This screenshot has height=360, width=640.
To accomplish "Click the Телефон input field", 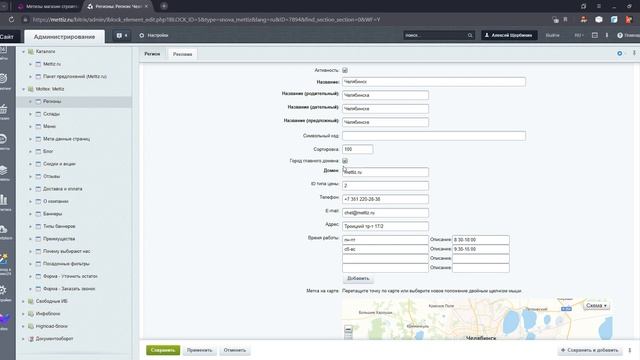I will tap(385, 199).
